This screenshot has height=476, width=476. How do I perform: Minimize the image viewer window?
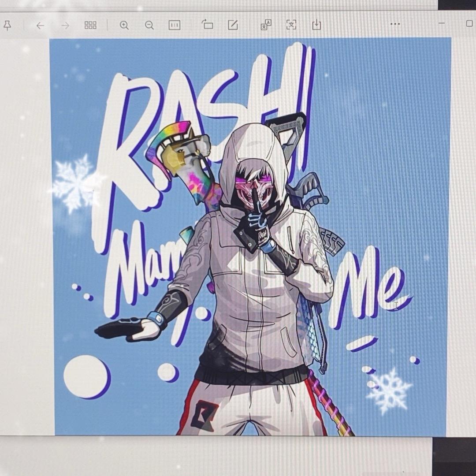(442, 23)
